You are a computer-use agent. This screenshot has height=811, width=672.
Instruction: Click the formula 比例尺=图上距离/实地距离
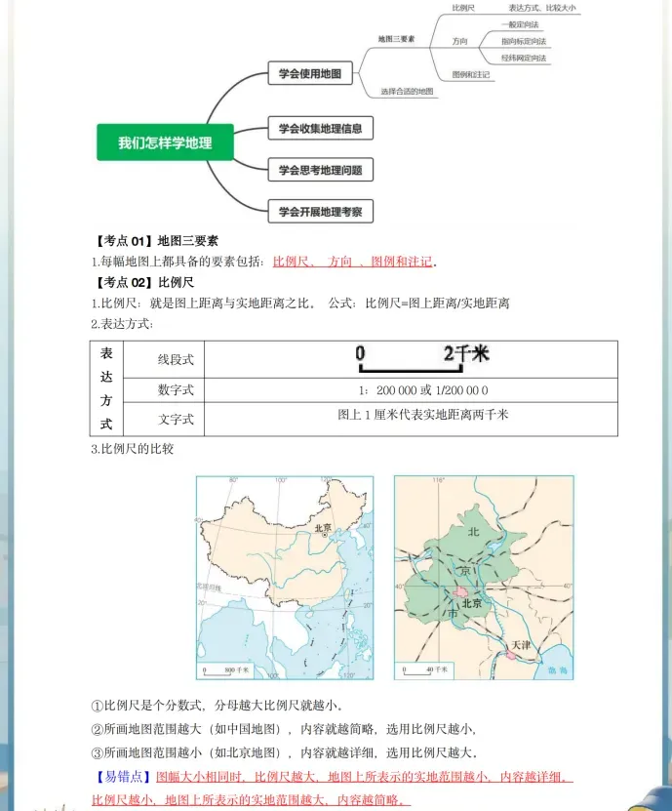[x=437, y=304]
